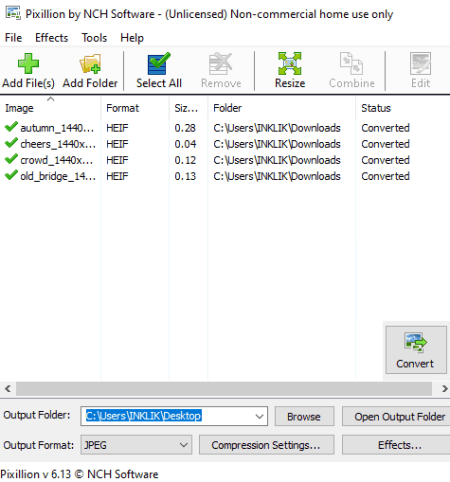Click HEIF format in cheers row
The image size is (450, 482).
pos(117,144)
